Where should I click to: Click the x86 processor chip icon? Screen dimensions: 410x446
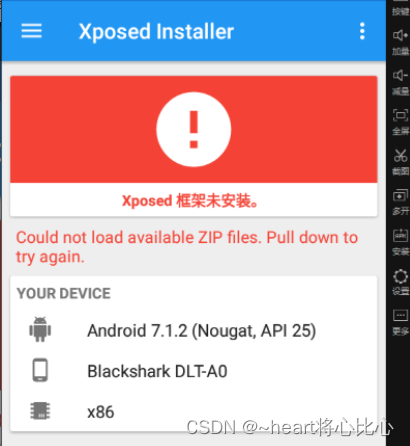coord(40,411)
